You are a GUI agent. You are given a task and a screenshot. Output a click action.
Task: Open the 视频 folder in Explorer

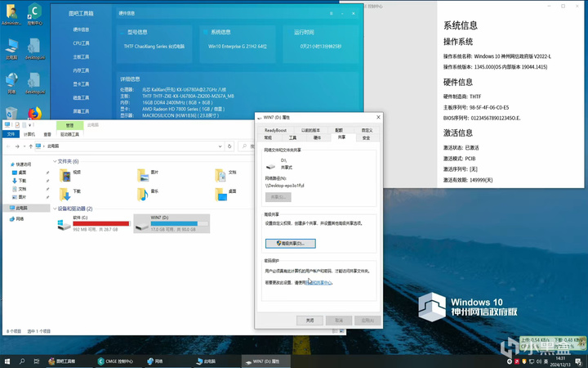coord(70,175)
